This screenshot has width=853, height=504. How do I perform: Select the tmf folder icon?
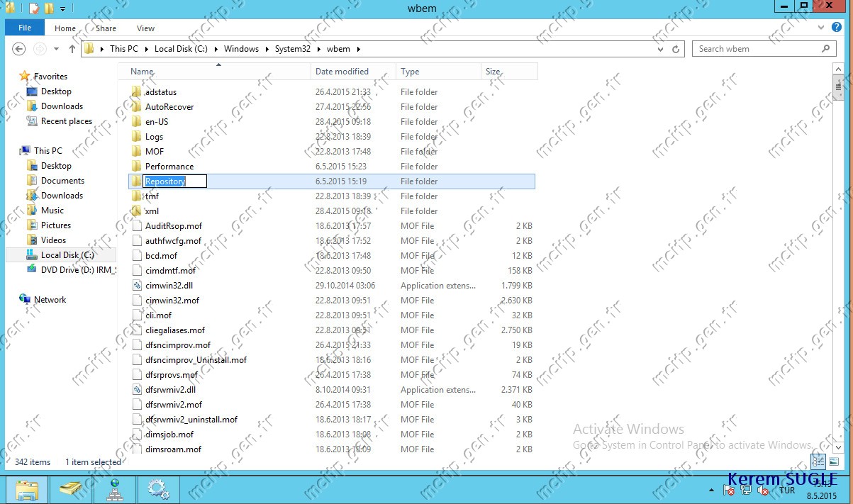[x=137, y=196]
